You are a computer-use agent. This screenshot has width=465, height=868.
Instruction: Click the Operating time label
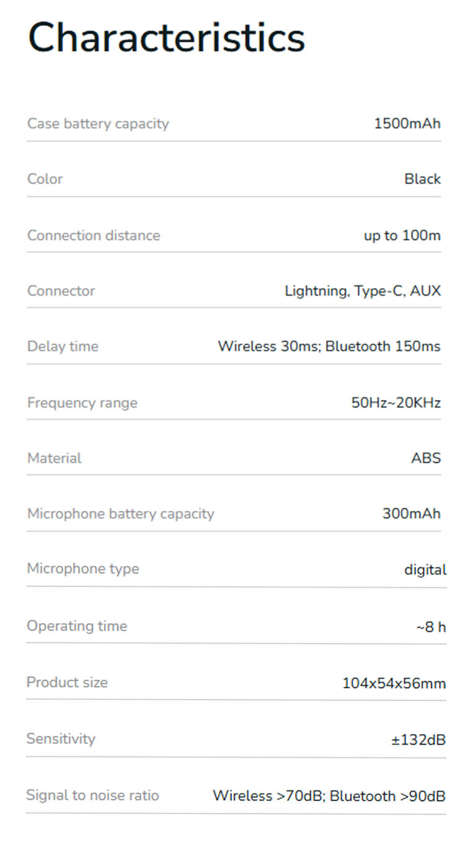pos(77,626)
